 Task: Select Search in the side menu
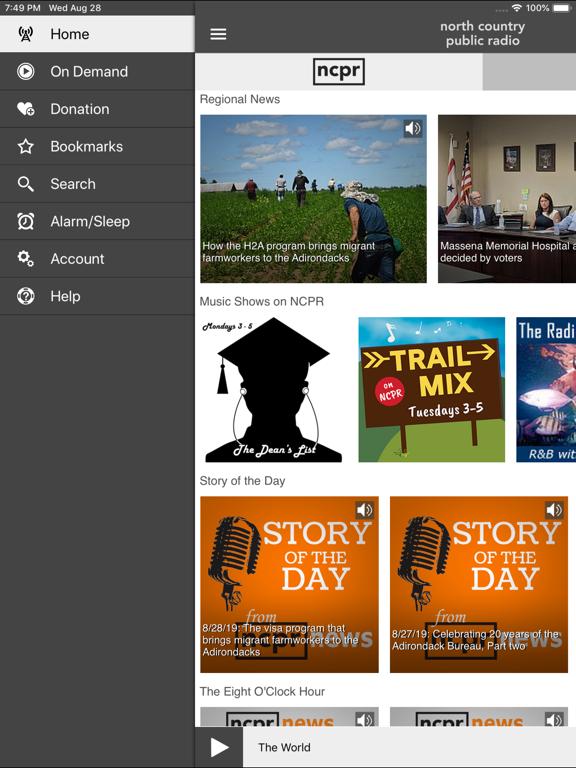[x=97, y=184]
